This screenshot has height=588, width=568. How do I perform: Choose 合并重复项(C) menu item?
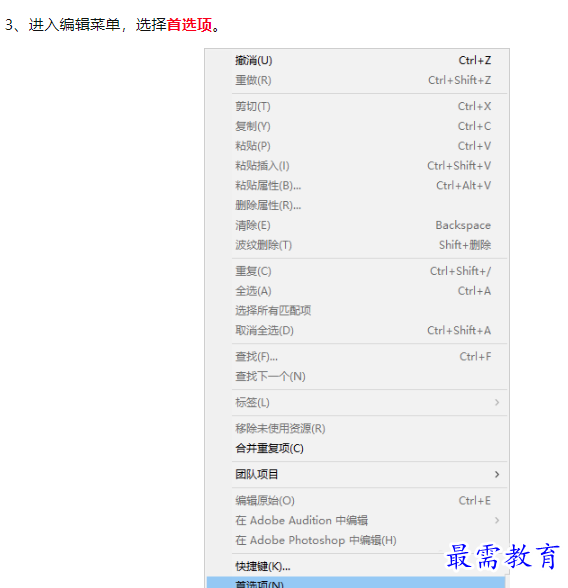tap(356, 448)
